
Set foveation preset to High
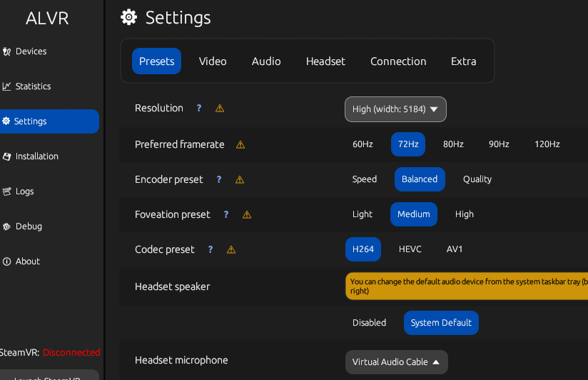pos(464,214)
